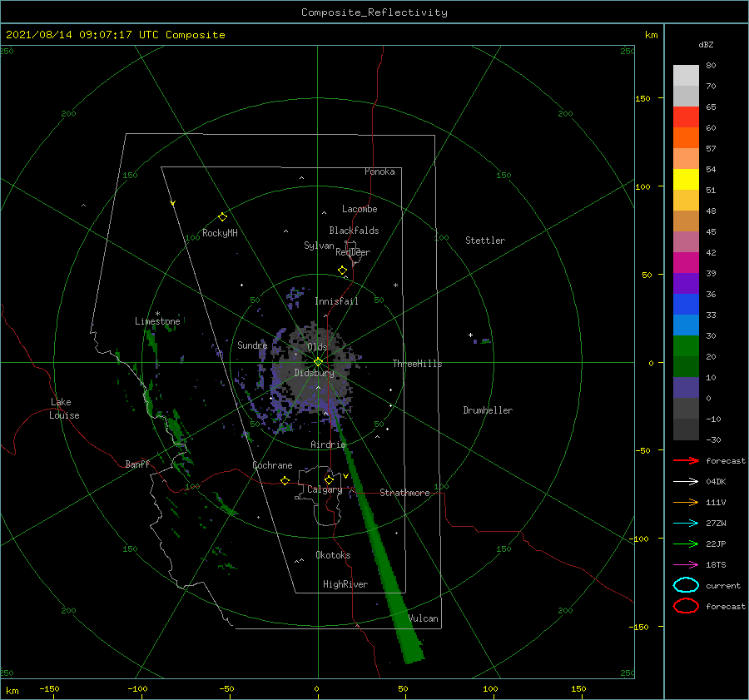Click the Lacombe label
The image size is (749, 700).
(x=360, y=209)
